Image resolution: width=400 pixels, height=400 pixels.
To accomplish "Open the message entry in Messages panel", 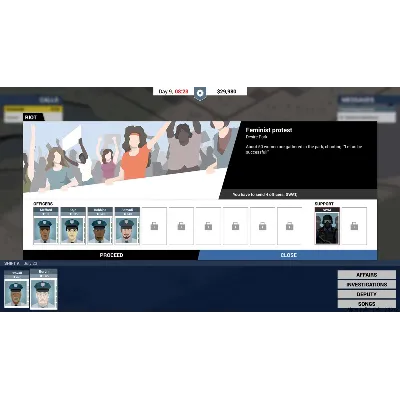I will point(367,117).
